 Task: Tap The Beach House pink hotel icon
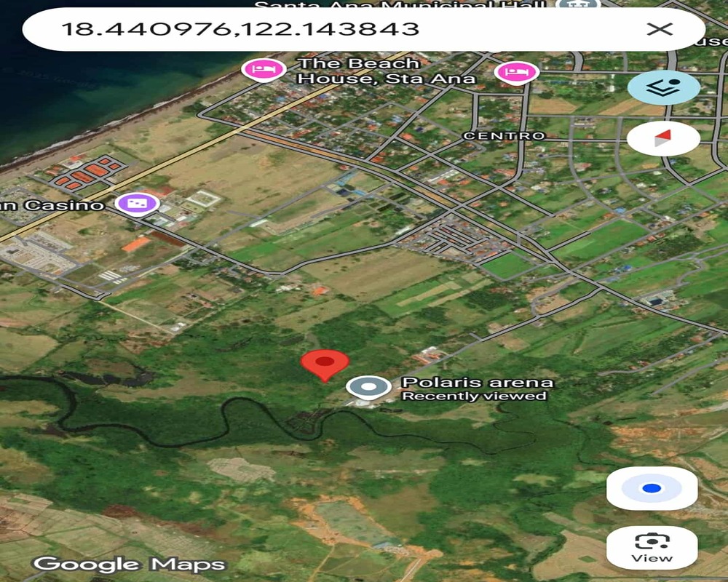click(264, 70)
